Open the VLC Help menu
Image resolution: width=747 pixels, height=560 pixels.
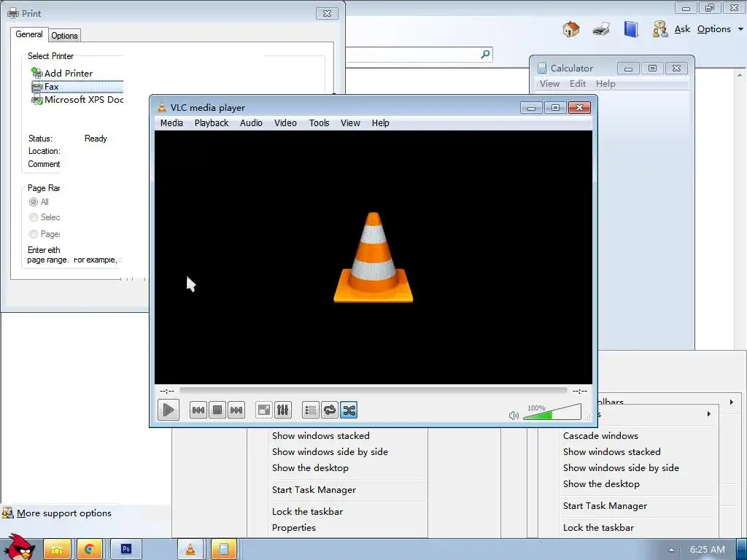(381, 122)
